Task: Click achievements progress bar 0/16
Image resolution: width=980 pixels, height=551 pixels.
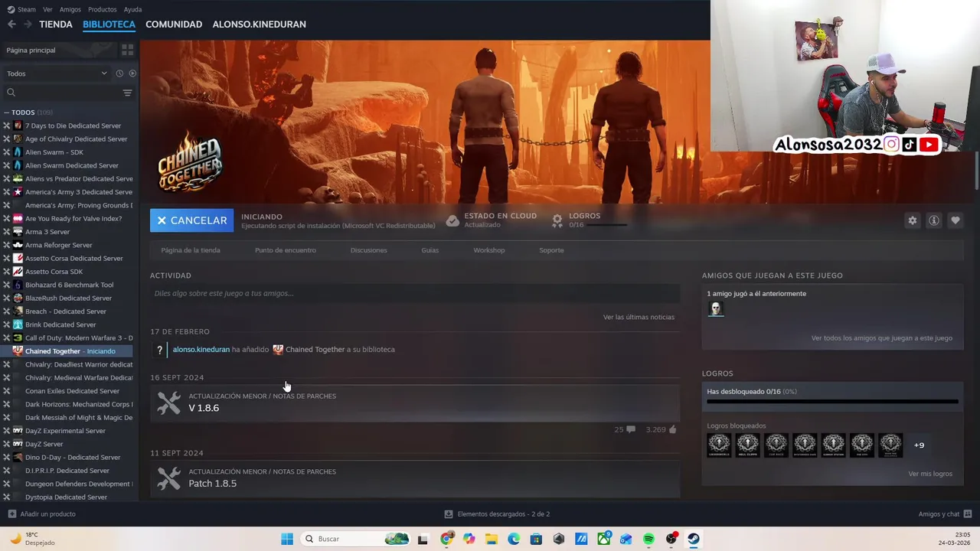Action: click(x=832, y=401)
